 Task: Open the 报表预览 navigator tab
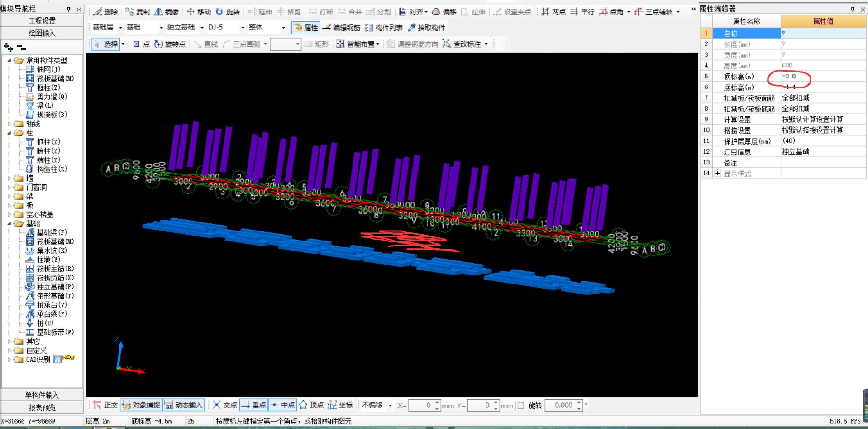point(42,407)
